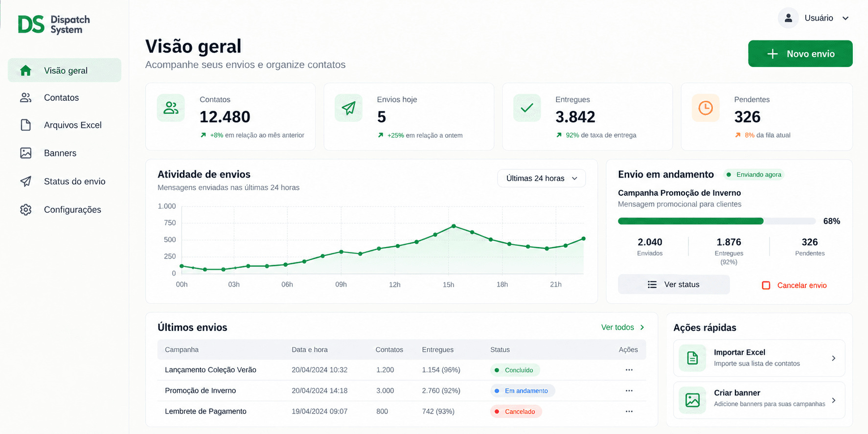This screenshot has width=868, height=434.
Task: Open actions menu for Lançamento Coleção Verão
Action: (x=629, y=370)
